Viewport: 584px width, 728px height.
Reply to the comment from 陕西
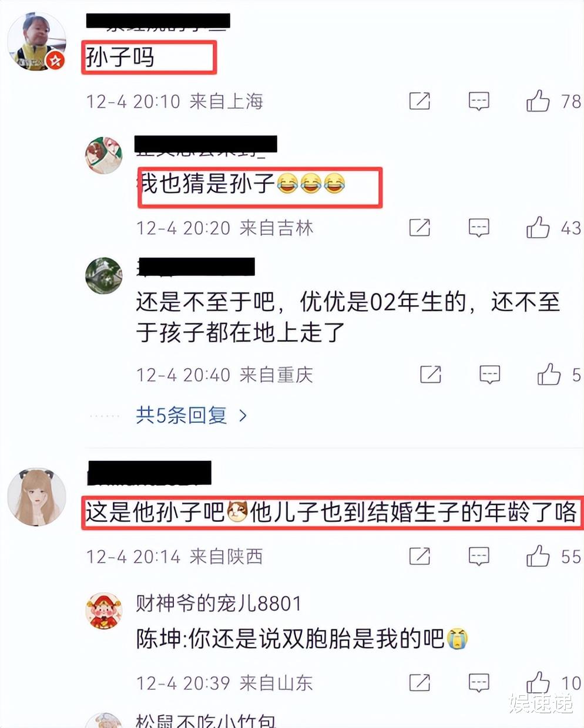click(x=479, y=557)
